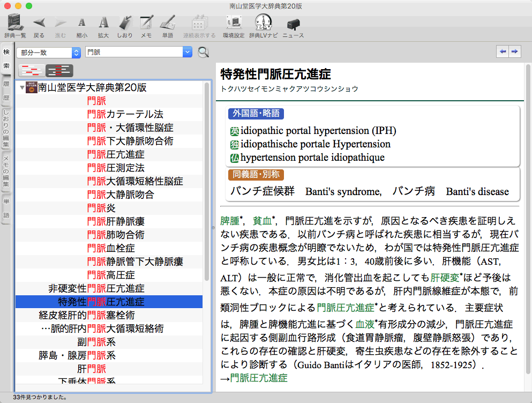532x403 pixels.
Task: Switch to the 履歴 history side tab
Action: pos(6,91)
